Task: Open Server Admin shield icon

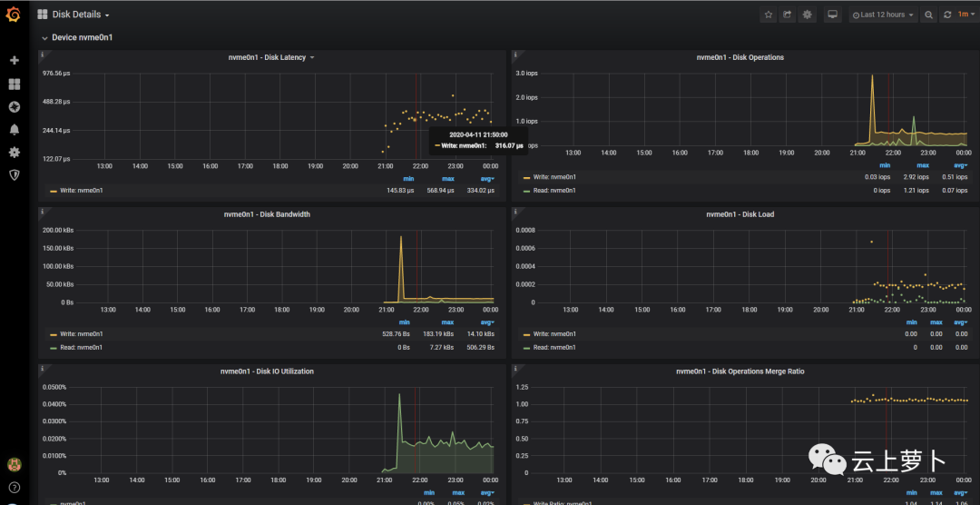Action: click(x=14, y=175)
